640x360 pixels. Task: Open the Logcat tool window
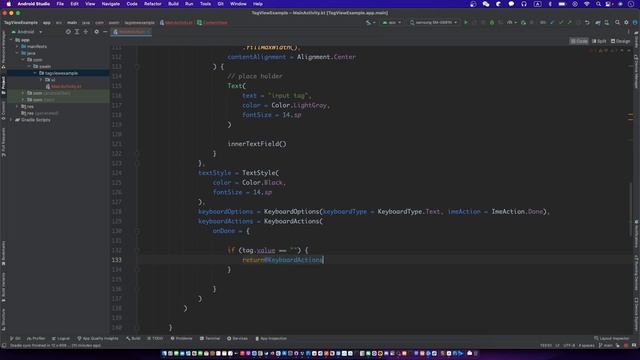(61, 338)
